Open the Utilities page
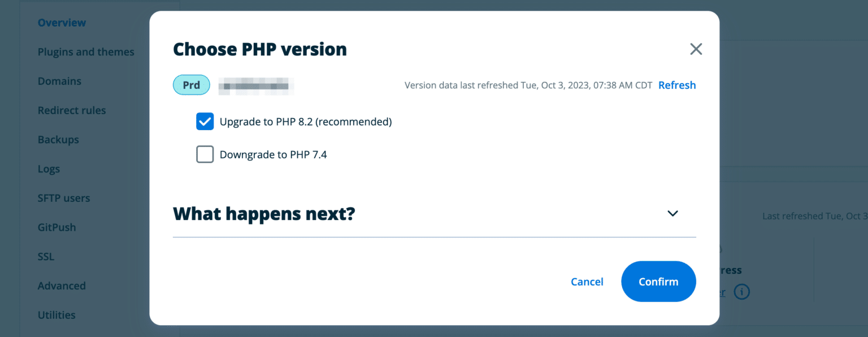 (57, 315)
